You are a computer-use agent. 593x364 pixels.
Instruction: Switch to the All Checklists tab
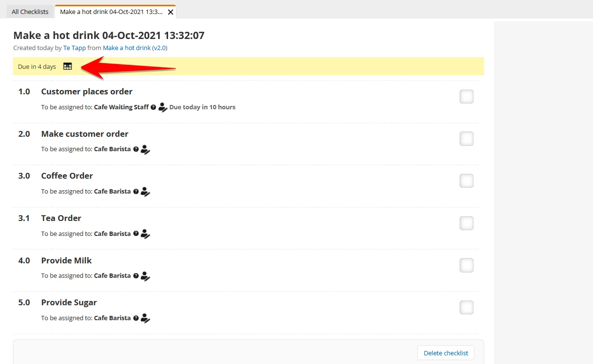coord(29,11)
